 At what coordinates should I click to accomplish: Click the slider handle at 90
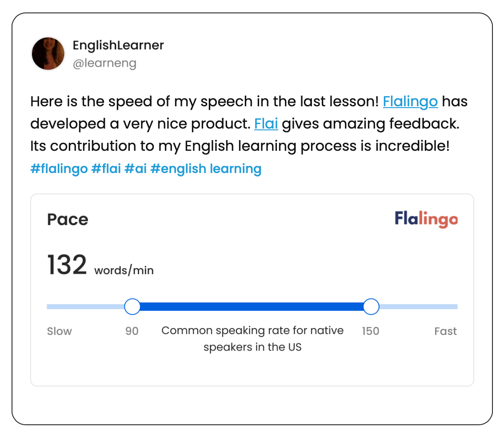click(x=132, y=306)
